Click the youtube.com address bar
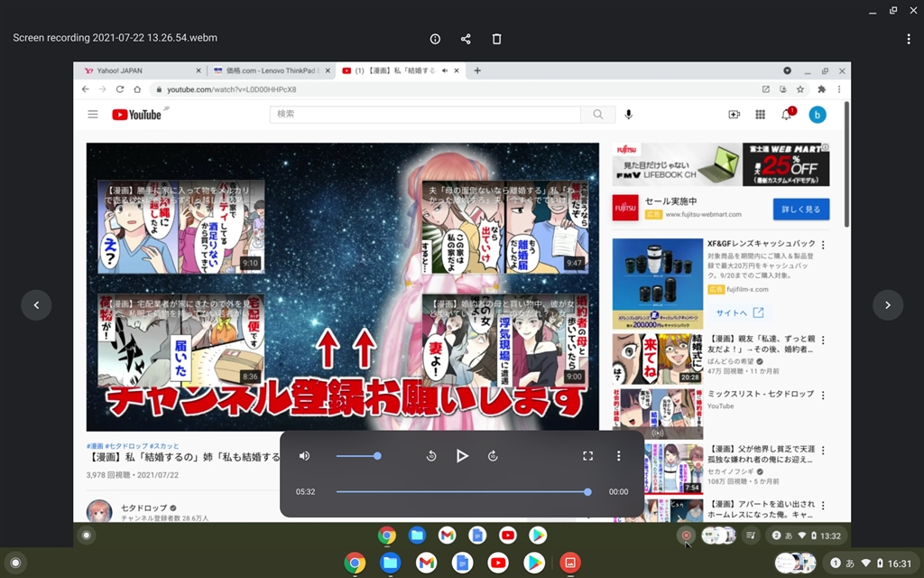The width and height of the screenshot is (924, 578). (x=454, y=89)
